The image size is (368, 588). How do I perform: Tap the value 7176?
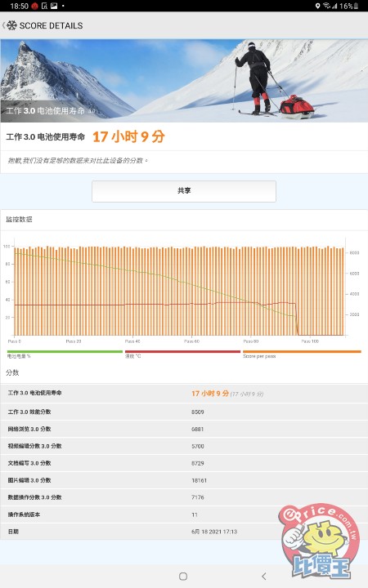[198, 497]
